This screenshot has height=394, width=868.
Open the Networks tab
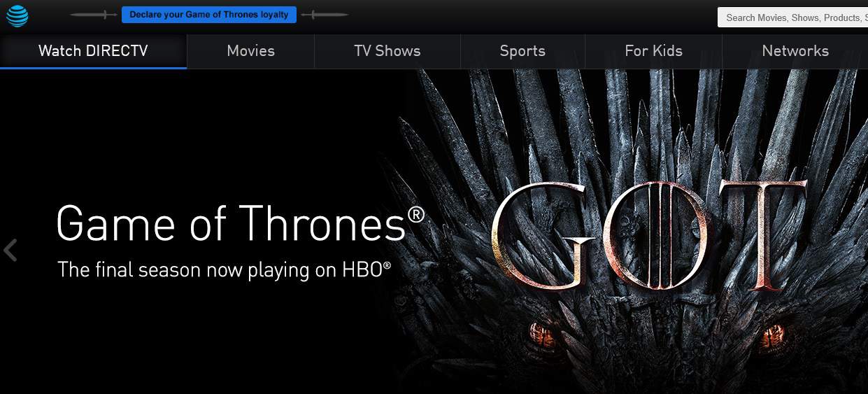[795, 51]
